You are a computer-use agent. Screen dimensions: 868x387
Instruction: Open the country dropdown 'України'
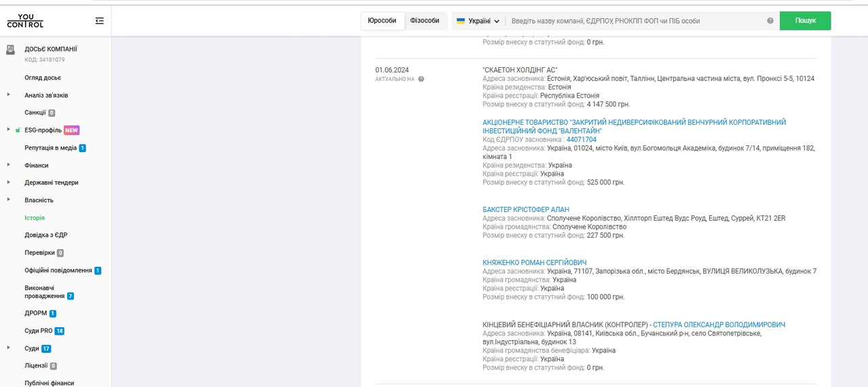point(478,21)
